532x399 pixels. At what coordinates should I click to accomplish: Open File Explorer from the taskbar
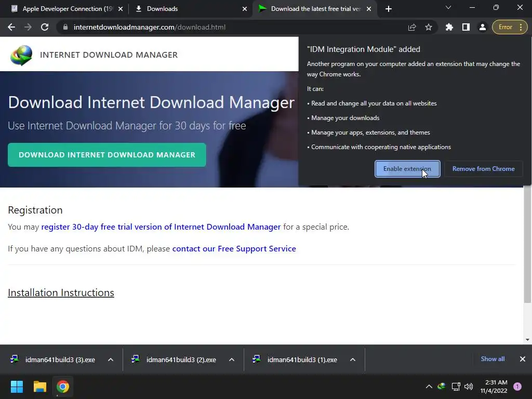[x=39, y=387]
